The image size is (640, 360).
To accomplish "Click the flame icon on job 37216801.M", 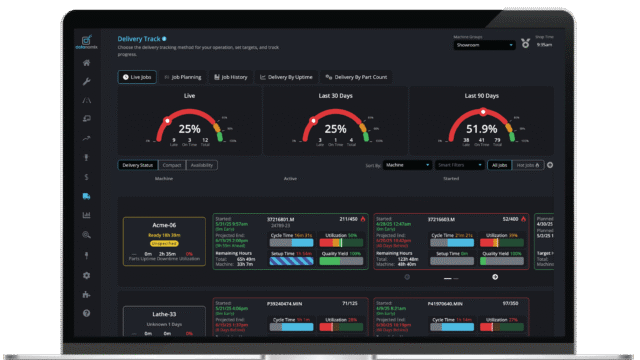I will coord(363,219).
